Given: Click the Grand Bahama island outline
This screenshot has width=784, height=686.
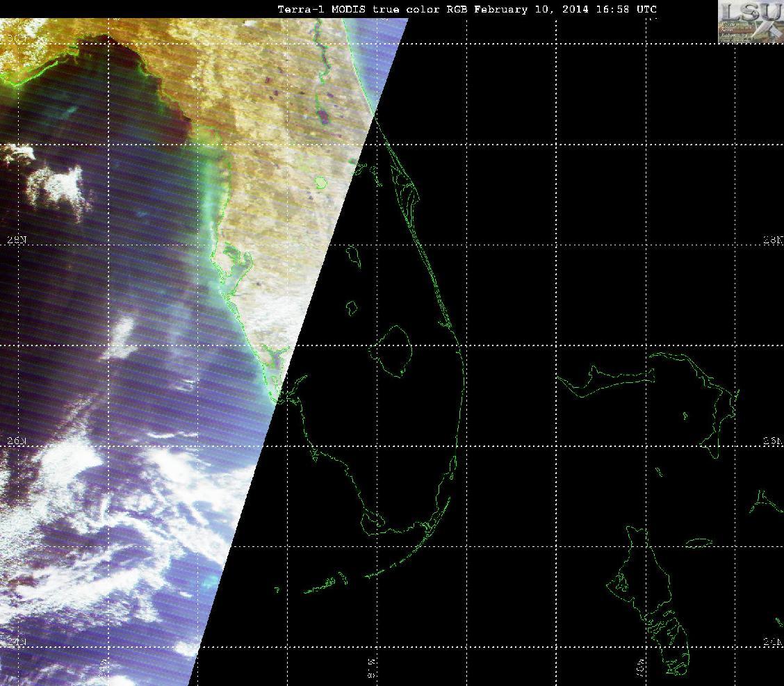Looking at the screenshot, I should click(x=605, y=379).
